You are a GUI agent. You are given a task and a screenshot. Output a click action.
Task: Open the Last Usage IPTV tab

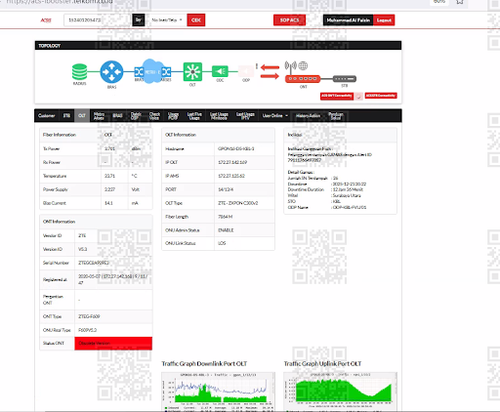245,116
